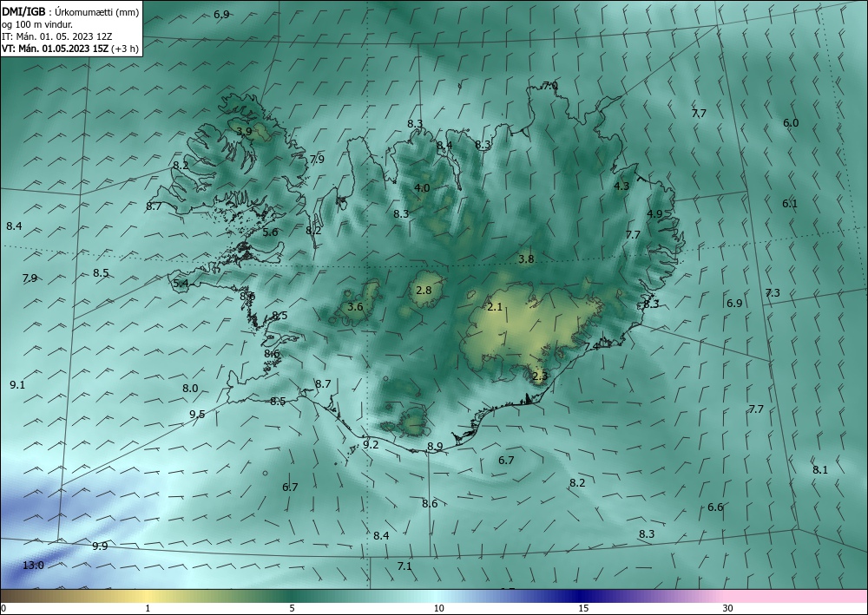
Task: Click the 2.1 value on the large glacier
Action: click(x=495, y=307)
